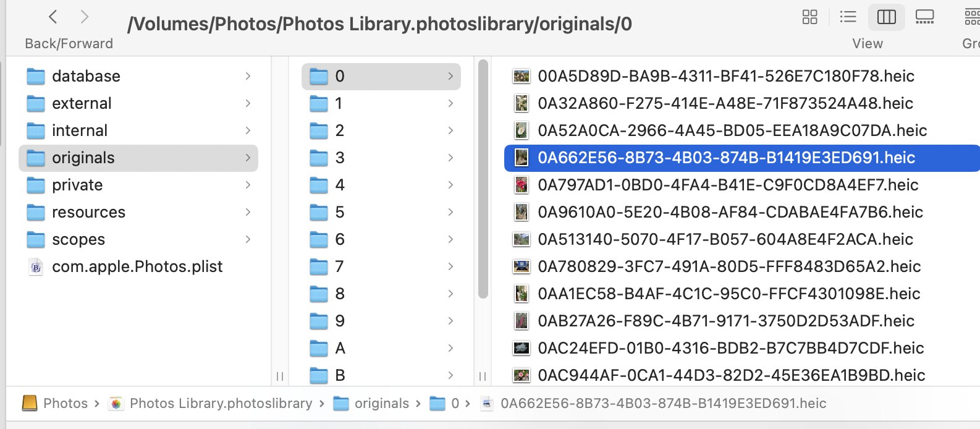The height and width of the screenshot is (429, 980).
Task: Select the com.apple.Photos.plist file
Action: [138, 266]
